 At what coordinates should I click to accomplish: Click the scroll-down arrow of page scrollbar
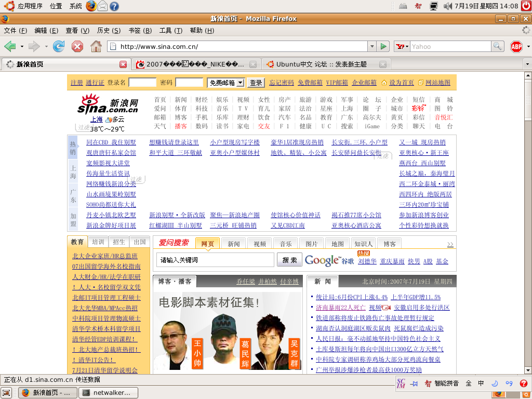528,370
